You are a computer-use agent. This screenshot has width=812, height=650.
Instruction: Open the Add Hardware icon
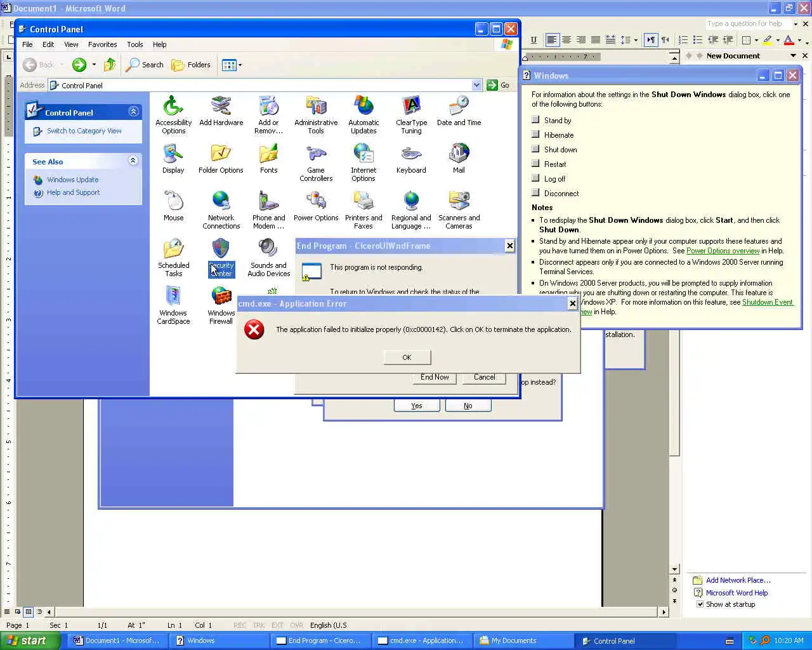pos(221,111)
